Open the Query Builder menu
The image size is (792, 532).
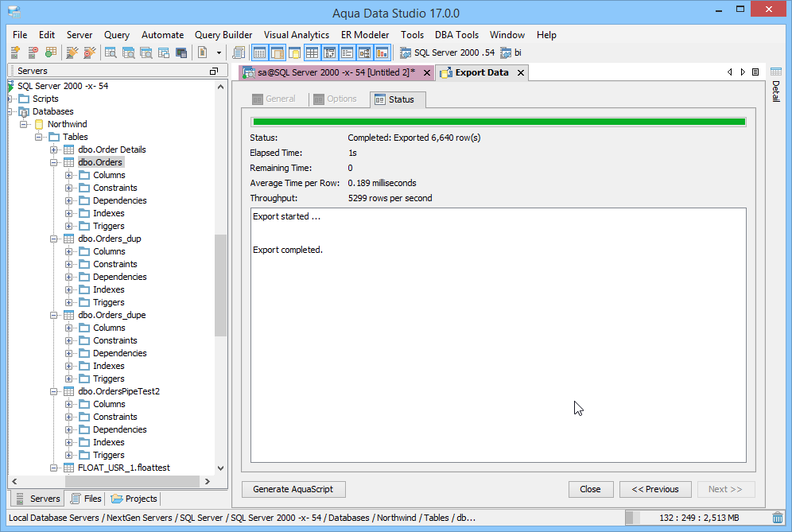click(x=223, y=35)
